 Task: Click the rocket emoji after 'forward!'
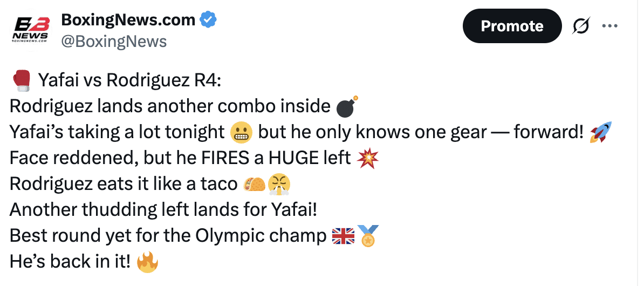(x=600, y=132)
